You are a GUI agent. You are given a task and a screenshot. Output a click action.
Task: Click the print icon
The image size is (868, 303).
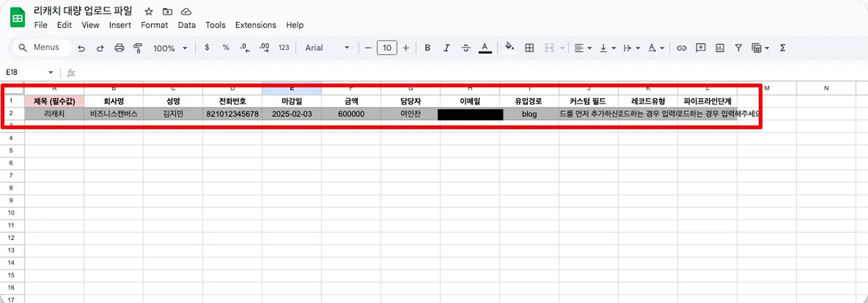[x=119, y=48]
